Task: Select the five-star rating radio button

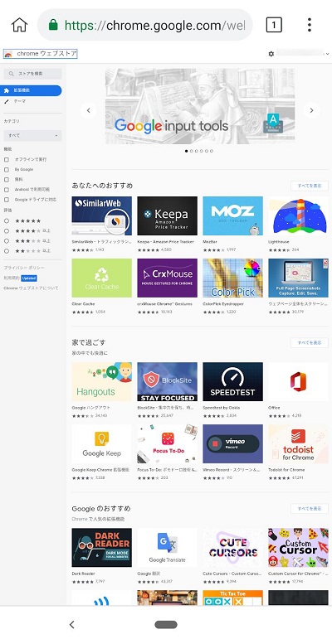Action: (6, 220)
